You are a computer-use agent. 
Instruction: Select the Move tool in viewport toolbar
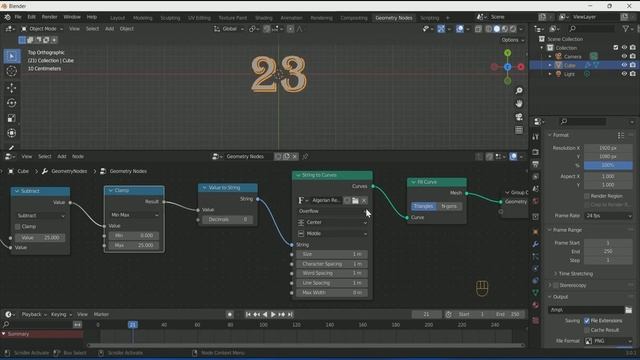11,88
